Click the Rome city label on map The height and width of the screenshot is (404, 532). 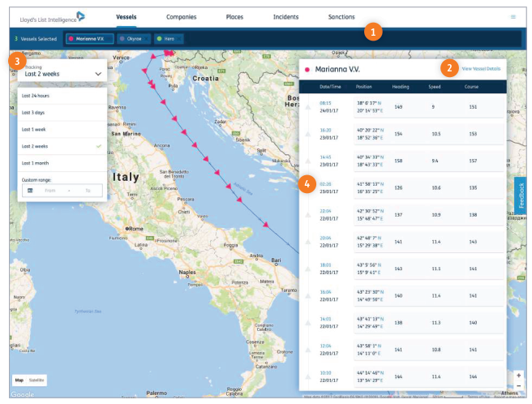135,229
